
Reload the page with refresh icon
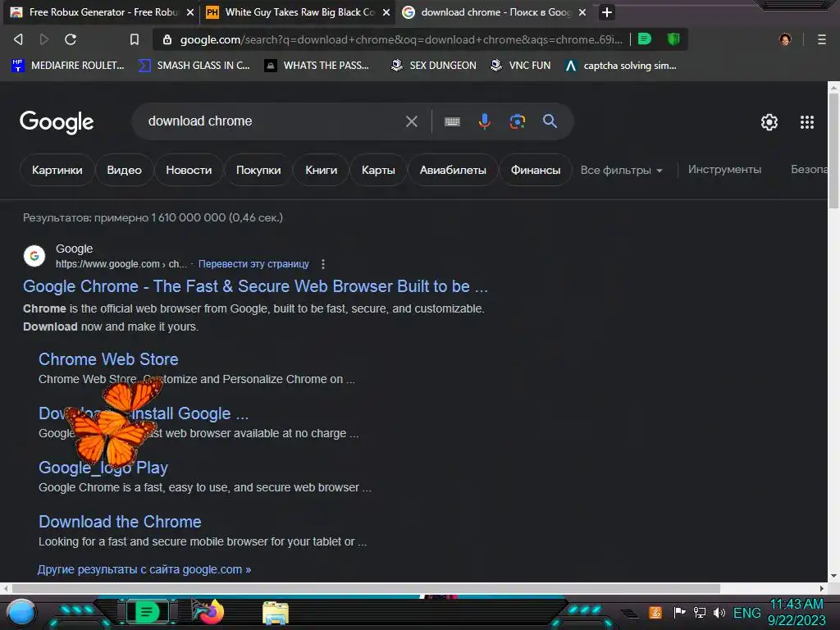click(x=71, y=39)
